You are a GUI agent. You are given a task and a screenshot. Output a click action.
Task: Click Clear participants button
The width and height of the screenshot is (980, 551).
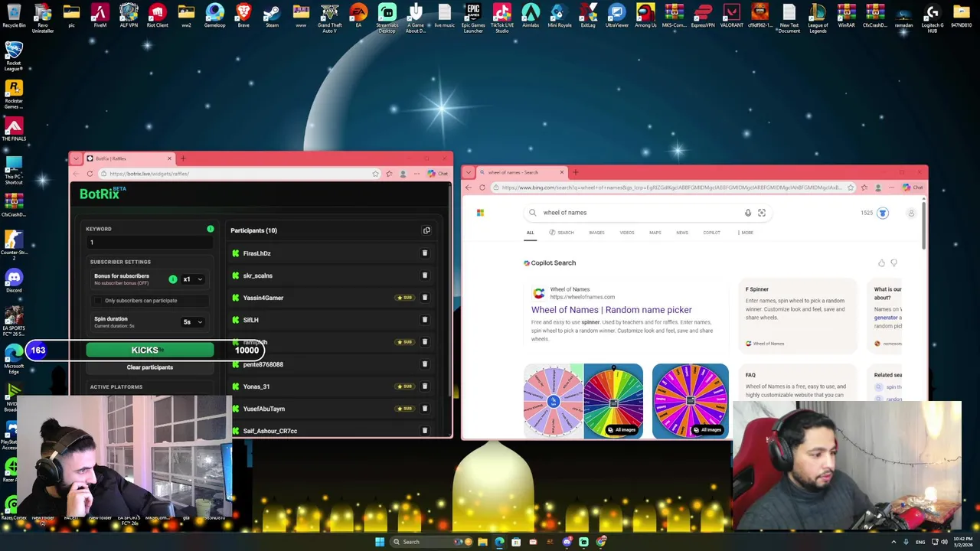[x=150, y=367]
